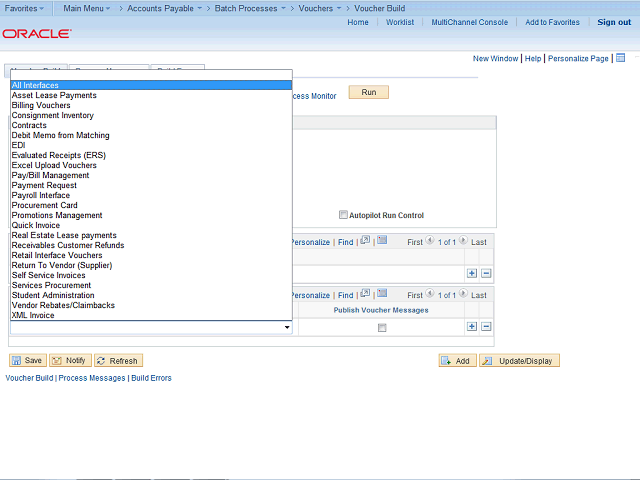Open View All icon in upper grid header
The height and width of the screenshot is (480, 640).
(365, 240)
